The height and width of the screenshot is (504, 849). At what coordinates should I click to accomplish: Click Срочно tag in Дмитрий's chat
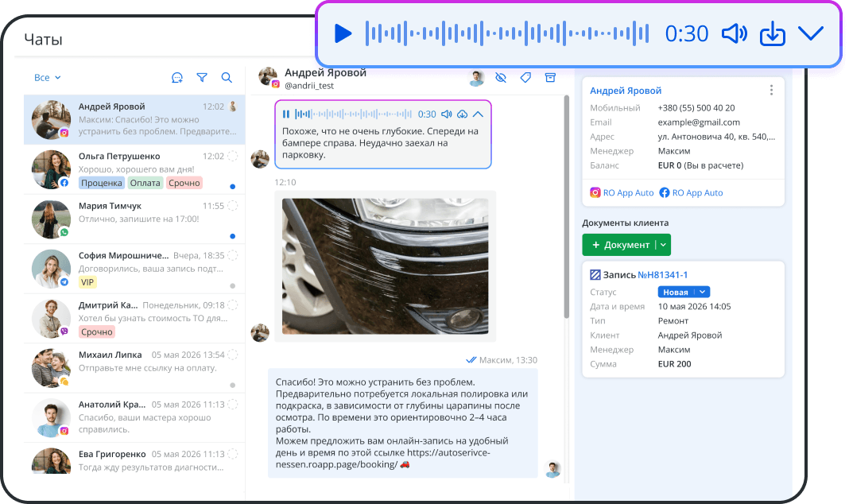(x=97, y=331)
